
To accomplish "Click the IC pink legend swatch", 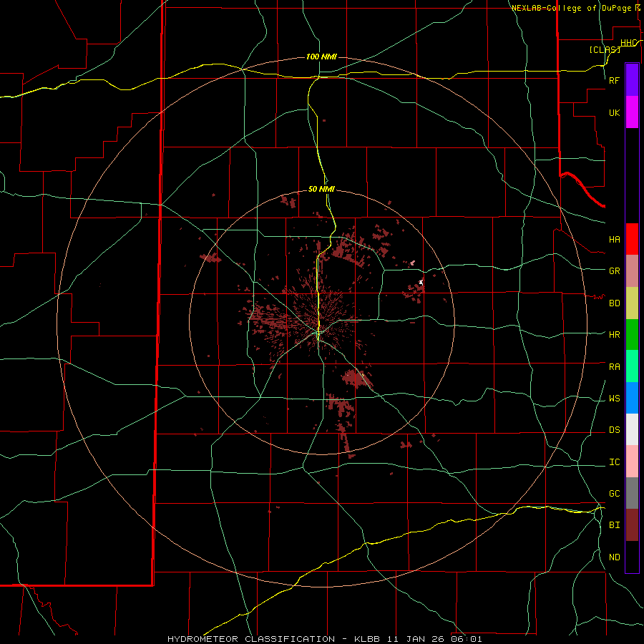I will 632,462.
